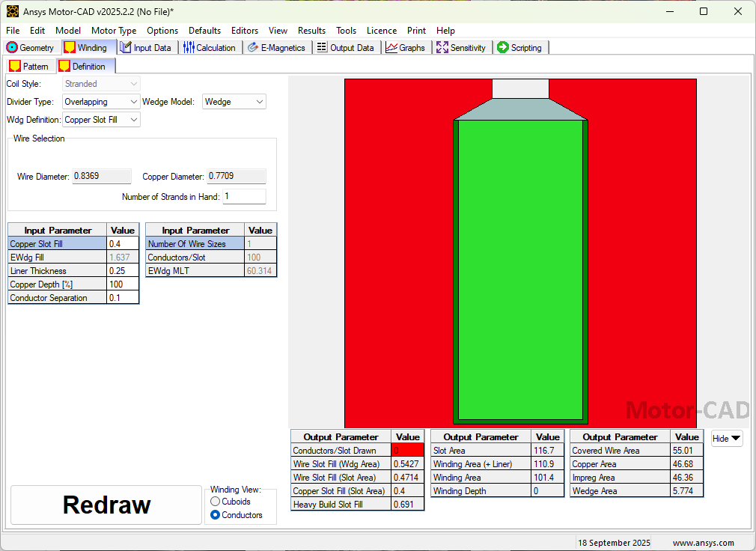The image size is (756, 551).
Task: Switch to the Definition sub-tab
Action: tap(86, 66)
